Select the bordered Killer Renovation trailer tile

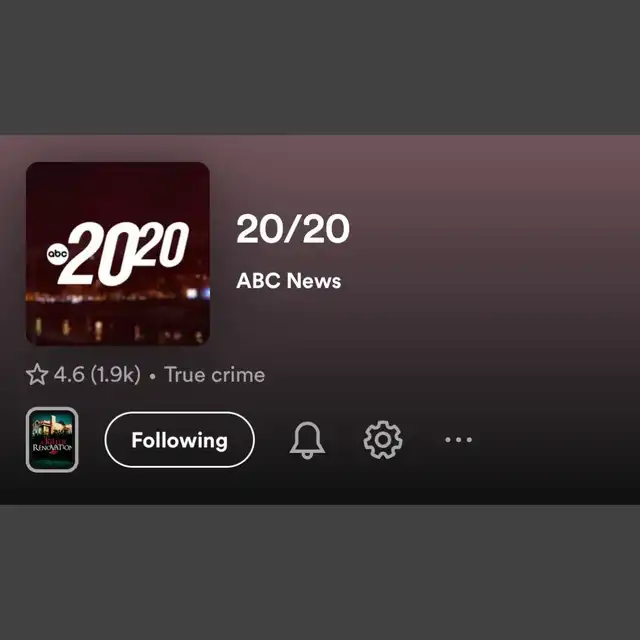click(x=52, y=440)
